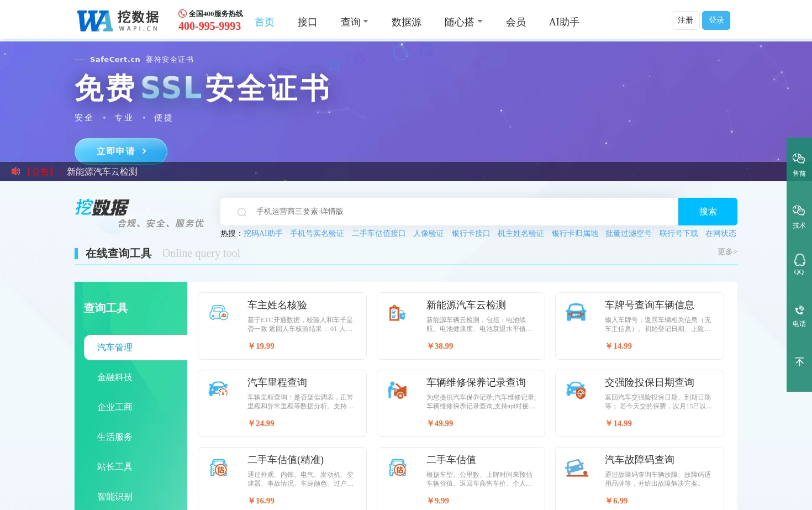812x510 pixels.
Task: Open the 汽车故障码查询 title
Action: [x=640, y=460]
